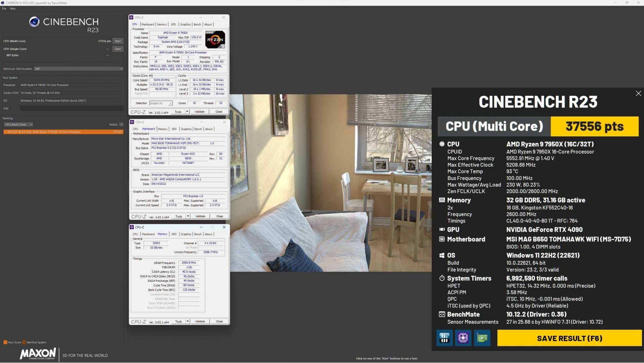Open the Socket #1 selection dropdown in CPU-Z
The height and width of the screenshot is (363, 644).
click(x=170, y=103)
